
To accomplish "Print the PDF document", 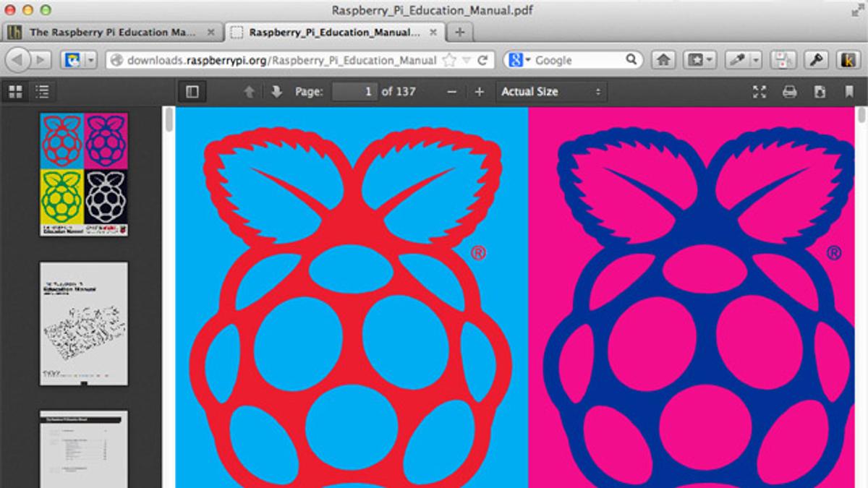I will pyautogui.click(x=789, y=92).
